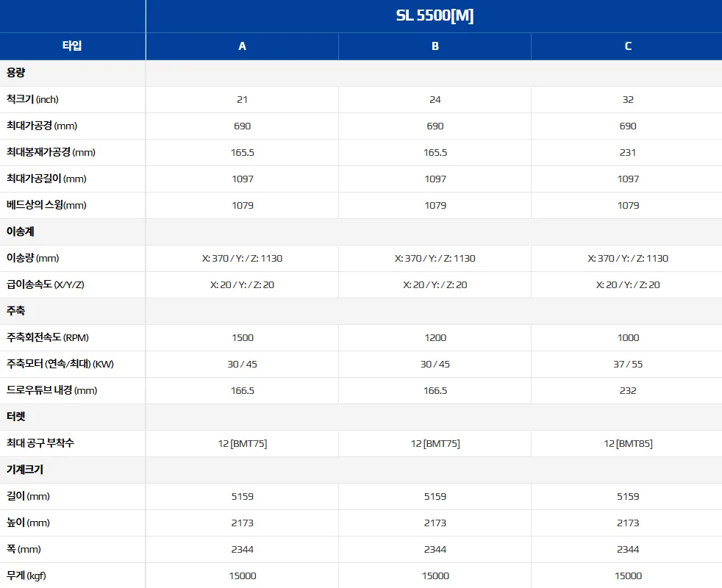Click the 베드상의 스윙(mm) row label
The image size is (722, 588).
point(46,205)
